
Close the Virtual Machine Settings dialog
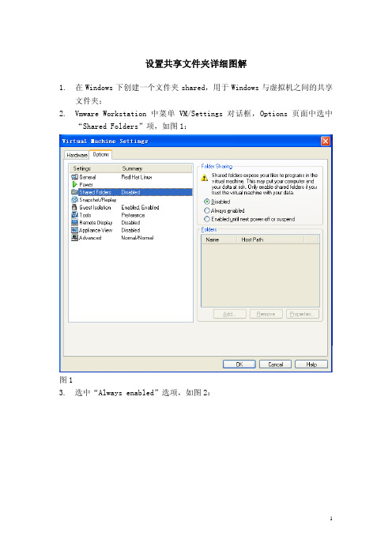coord(325,141)
